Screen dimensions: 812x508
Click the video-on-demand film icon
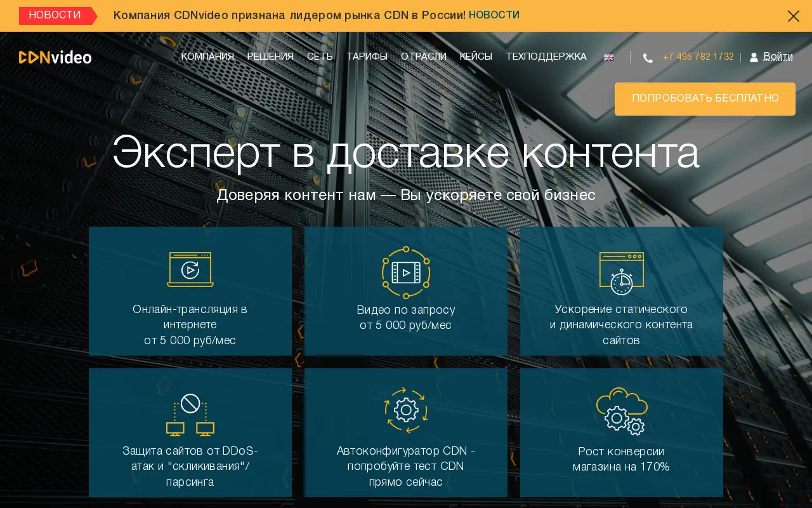(x=406, y=272)
